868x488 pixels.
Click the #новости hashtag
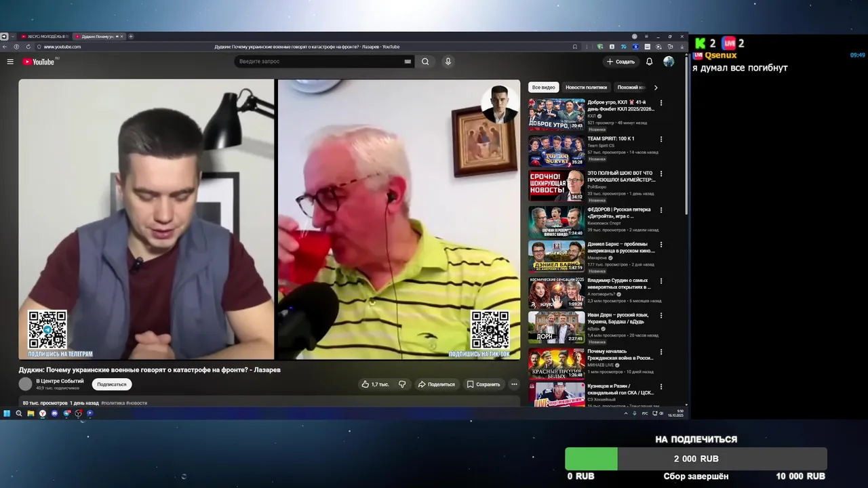(x=136, y=403)
